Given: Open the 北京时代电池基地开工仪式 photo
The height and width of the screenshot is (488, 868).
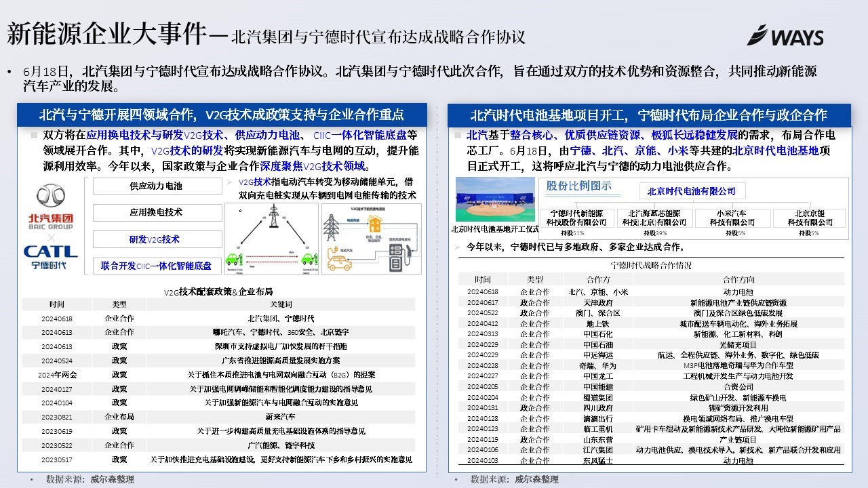Looking at the screenshot, I should point(495,201).
